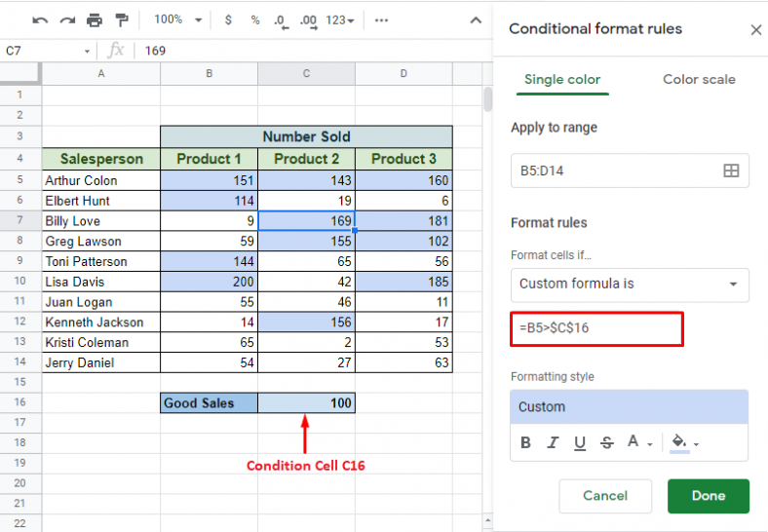
Task: Select the Paint format tool
Action: pyautogui.click(x=122, y=19)
